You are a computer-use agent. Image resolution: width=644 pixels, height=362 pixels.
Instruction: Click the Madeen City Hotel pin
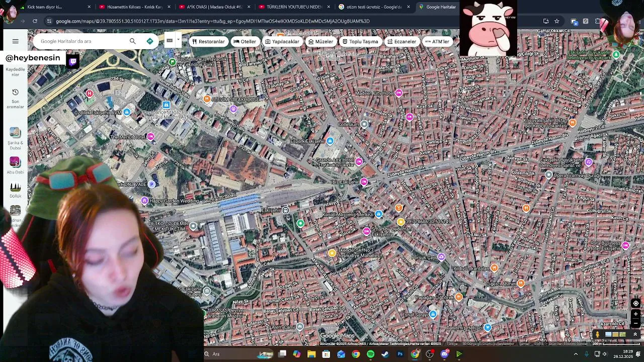point(399,93)
